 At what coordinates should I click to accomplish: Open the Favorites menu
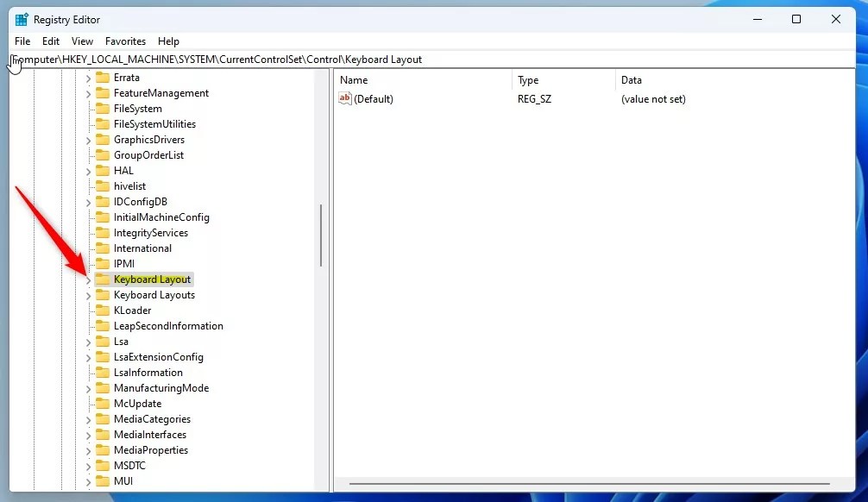pos(125,41)
